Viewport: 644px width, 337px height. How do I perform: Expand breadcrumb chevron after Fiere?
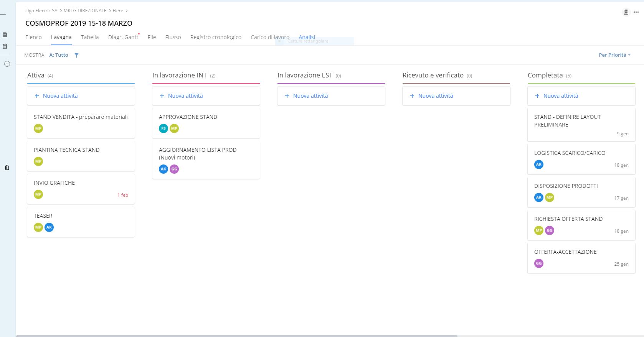point(127,11)
